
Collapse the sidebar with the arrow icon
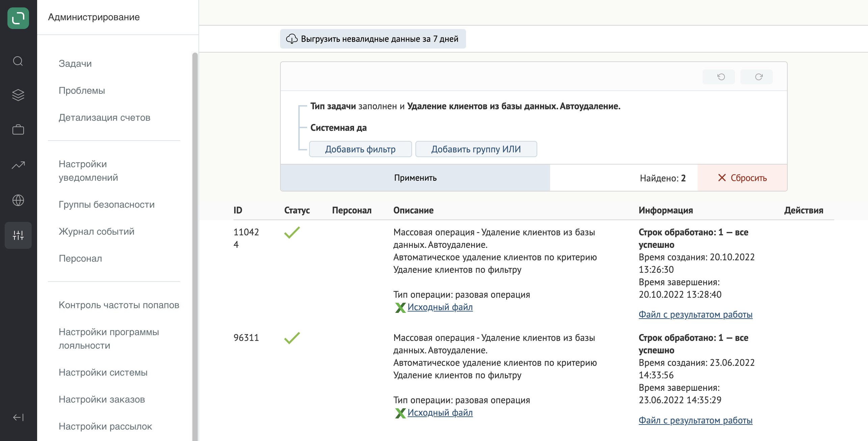pos(18,417)
